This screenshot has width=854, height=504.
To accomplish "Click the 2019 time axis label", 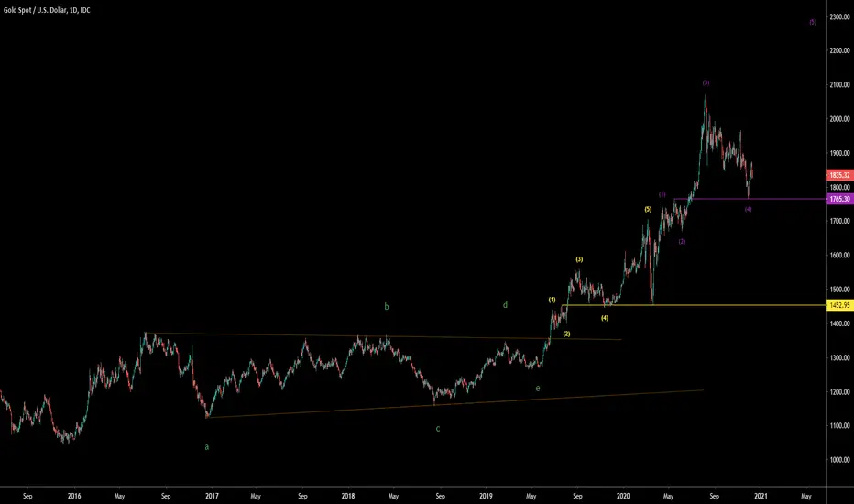I will tap(486, 496).
